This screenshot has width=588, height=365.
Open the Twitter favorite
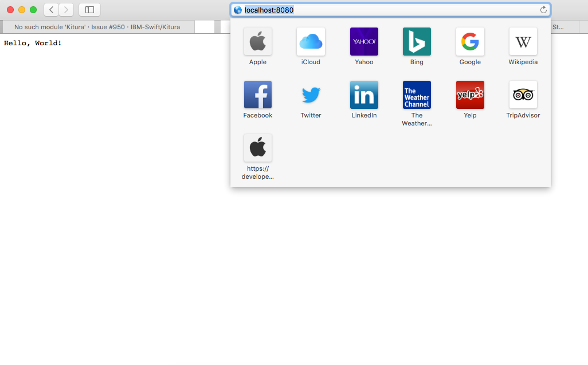311,95
